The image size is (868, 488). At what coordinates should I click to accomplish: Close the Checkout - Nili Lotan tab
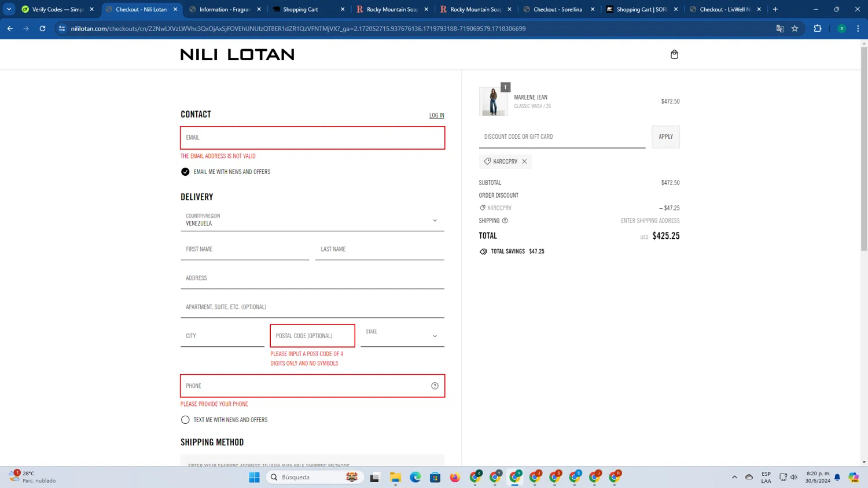(175, 9)
